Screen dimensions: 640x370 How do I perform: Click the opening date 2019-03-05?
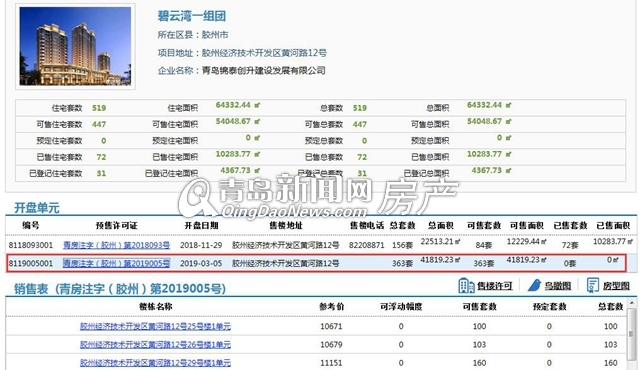(x=201, y=264)
